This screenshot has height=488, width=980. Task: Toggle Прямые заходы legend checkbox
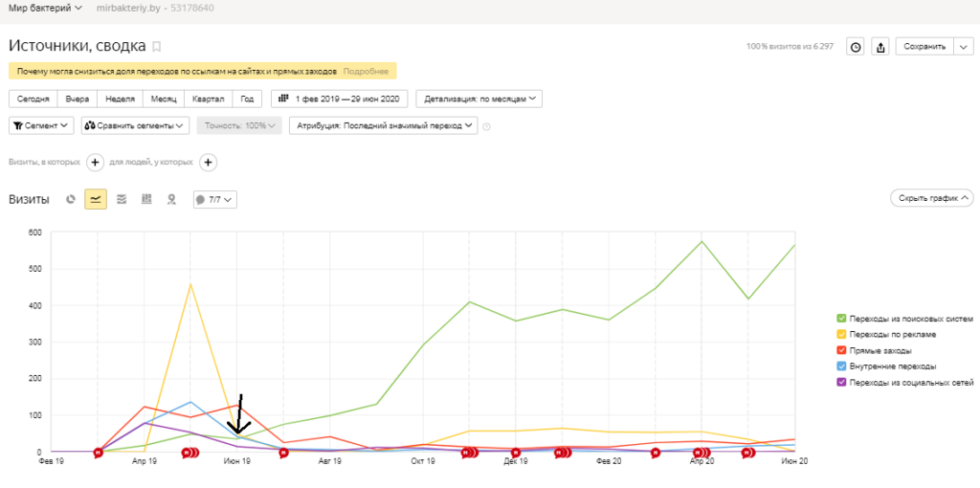pyautogui.click(x=841, y=350)
